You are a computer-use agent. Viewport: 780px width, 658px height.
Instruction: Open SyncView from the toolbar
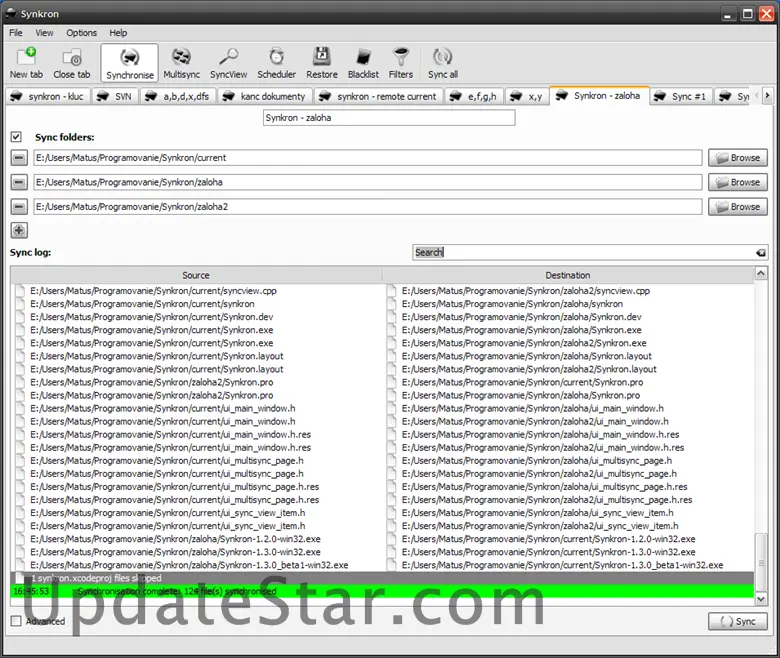(228, 63)
